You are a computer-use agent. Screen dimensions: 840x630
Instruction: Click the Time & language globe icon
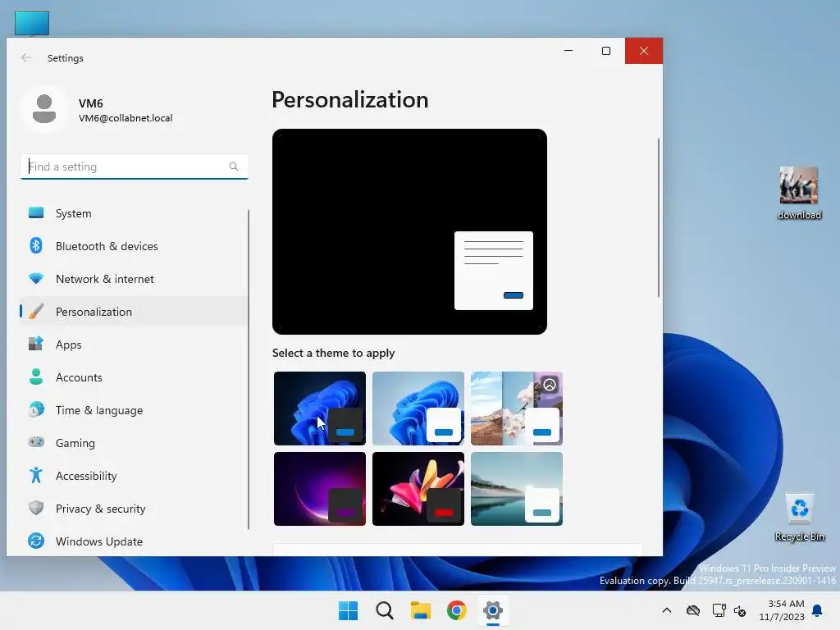(36, 410)
